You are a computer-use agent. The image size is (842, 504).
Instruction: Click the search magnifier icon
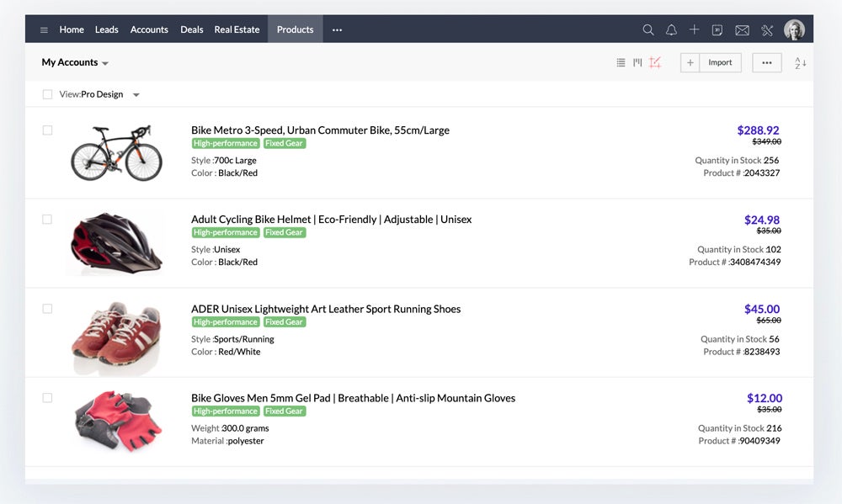tap(648, 30)
